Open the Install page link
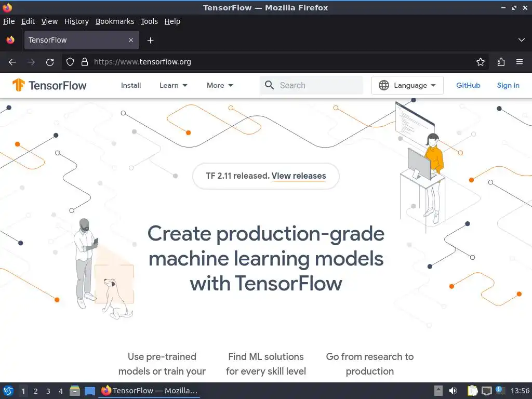The height and width of the screenshot is (399, 532). point(131,86)
